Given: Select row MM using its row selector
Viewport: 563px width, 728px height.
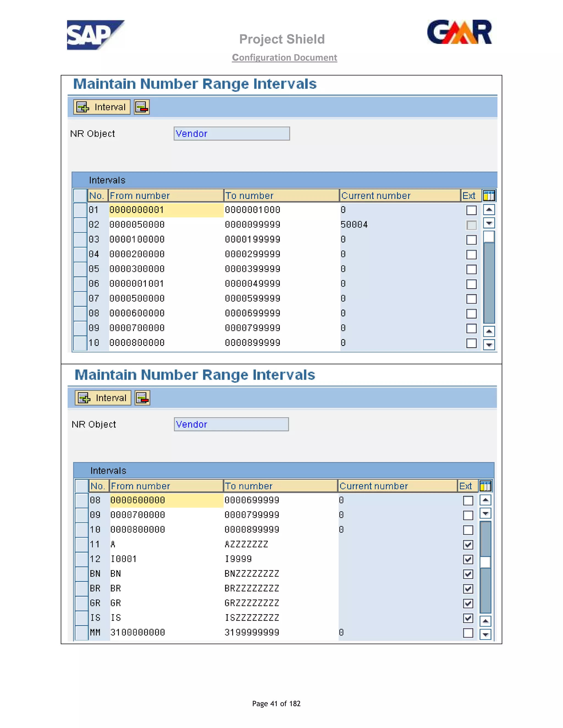Looking at the screenshot, I should [x=82, y=633].
